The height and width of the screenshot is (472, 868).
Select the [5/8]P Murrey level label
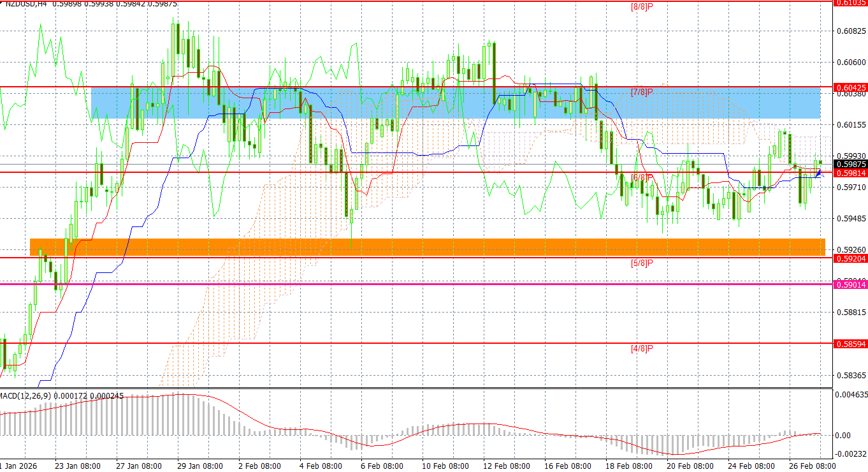[x=642, y=263]
